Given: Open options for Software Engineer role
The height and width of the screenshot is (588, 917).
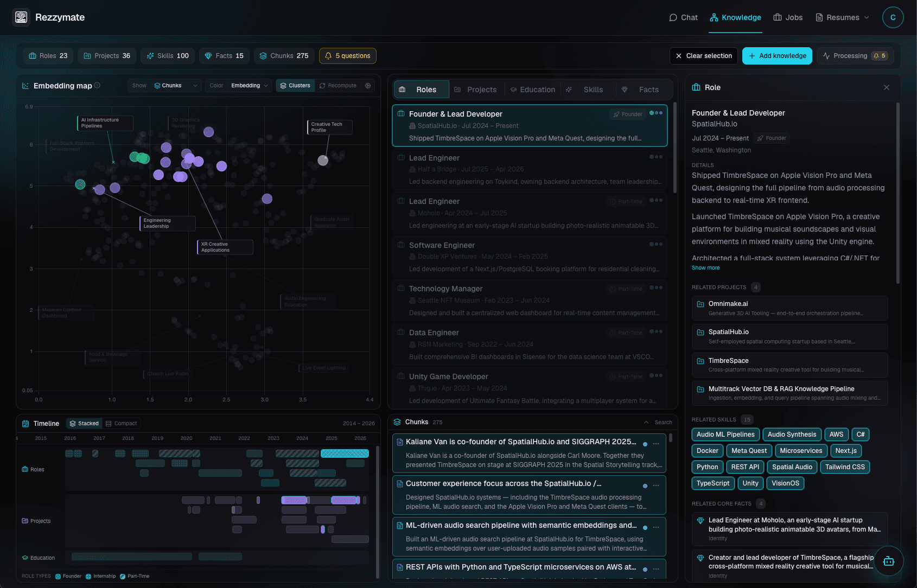Looking at the screenshot, I should (656, 244).
